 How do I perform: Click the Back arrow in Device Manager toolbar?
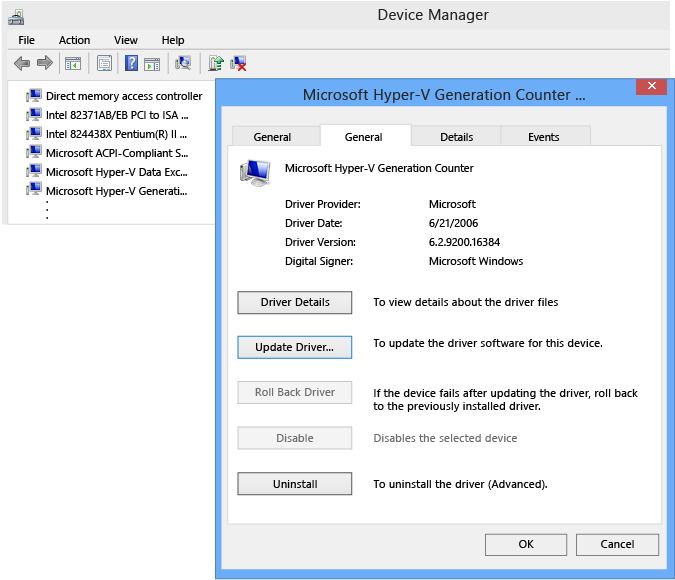(22, 63)
